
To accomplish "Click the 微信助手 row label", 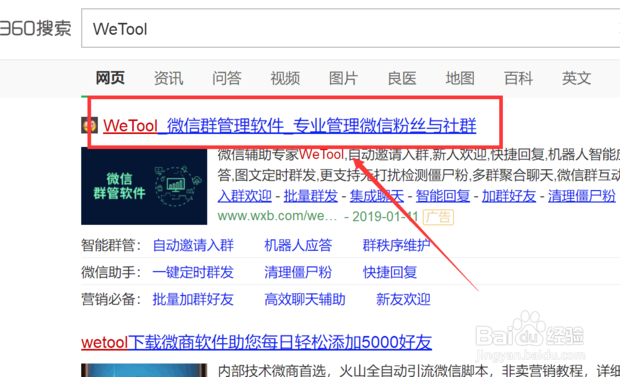I will [x=111, y=272].
